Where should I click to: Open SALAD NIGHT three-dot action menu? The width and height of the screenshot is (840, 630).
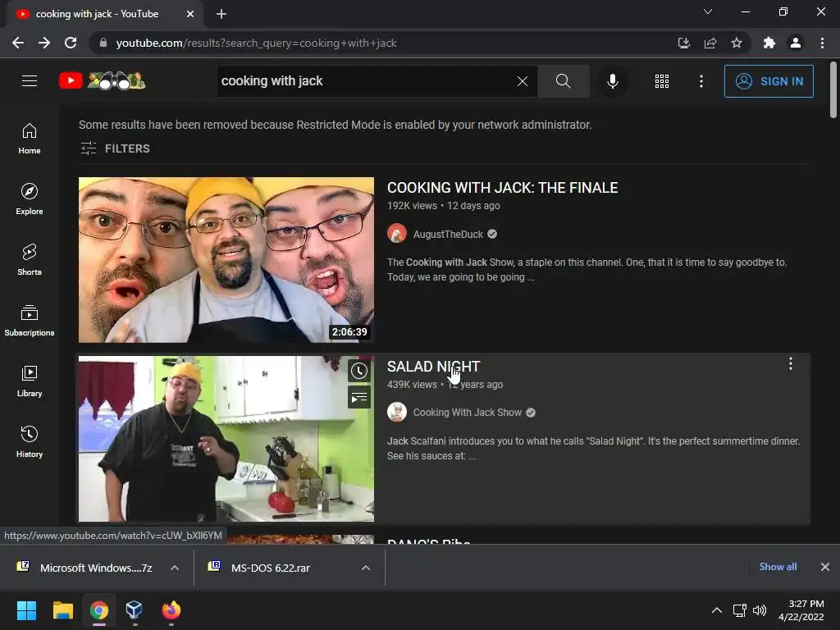pyautogui.click(x=790, y=363)
